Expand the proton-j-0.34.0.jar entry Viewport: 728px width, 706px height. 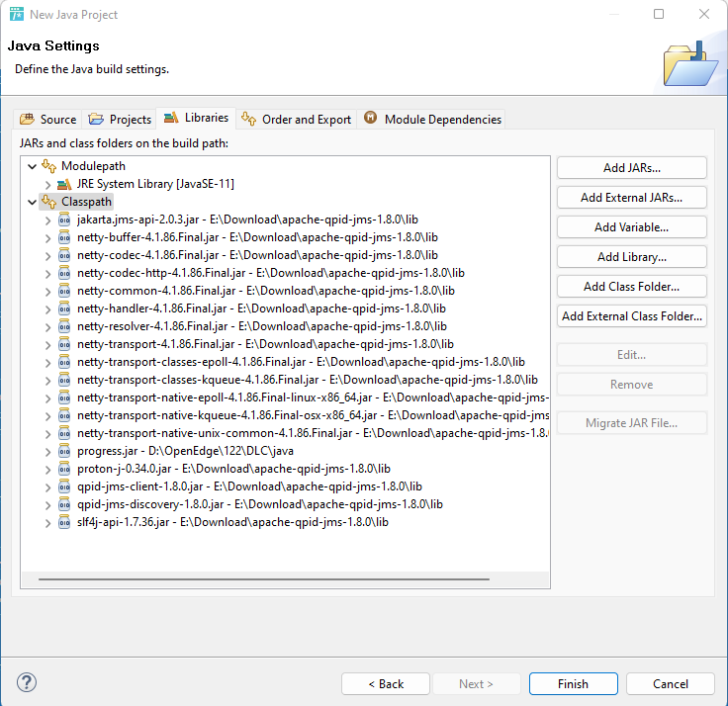click(47, 470)
